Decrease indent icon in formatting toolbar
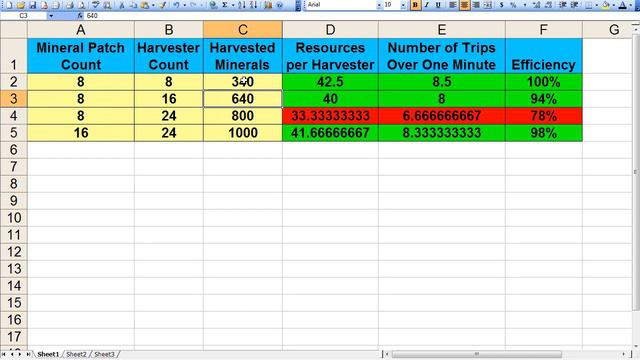Viewport: 640px width, 360px height. [x=563, y=5]
